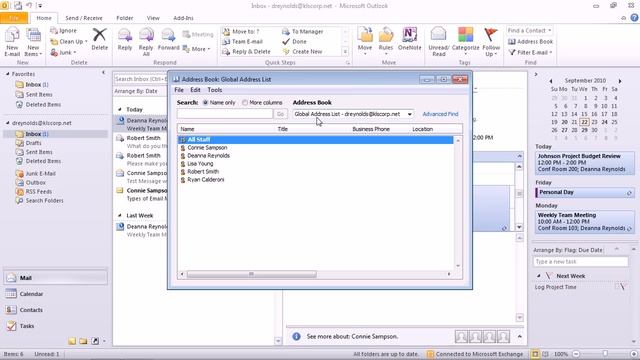
Task: Select Ryan Calderoni in address list
Action: pyautogui.click(x=206, y=180)
